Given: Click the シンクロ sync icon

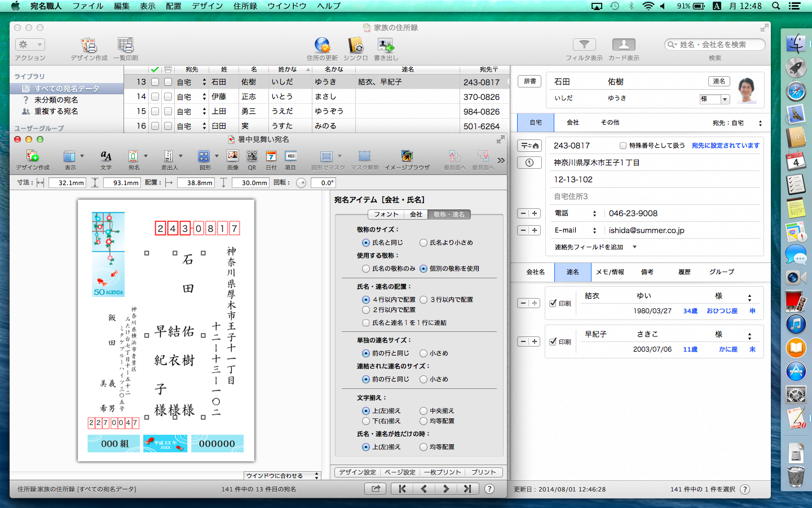Looking at the screenshot, I should pos(355,45).
